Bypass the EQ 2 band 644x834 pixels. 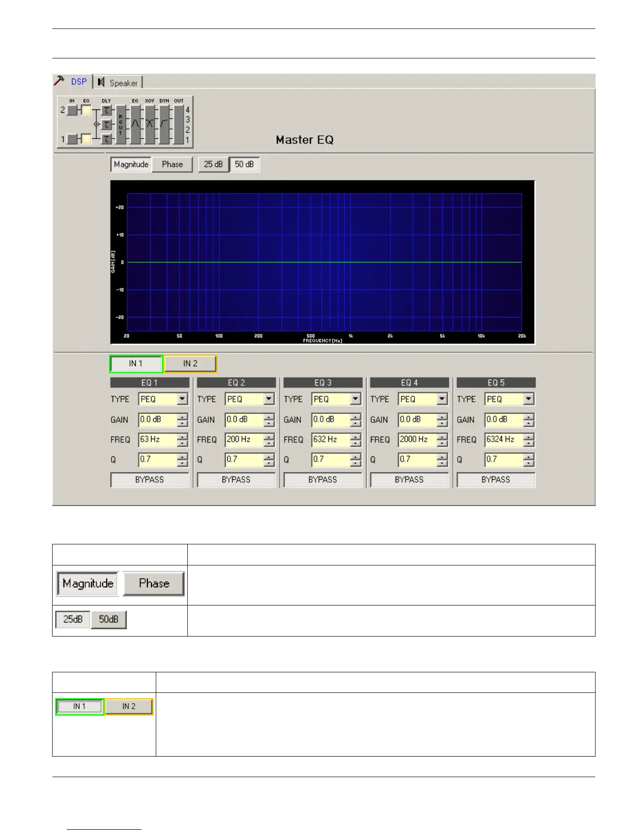coord(236,480)
